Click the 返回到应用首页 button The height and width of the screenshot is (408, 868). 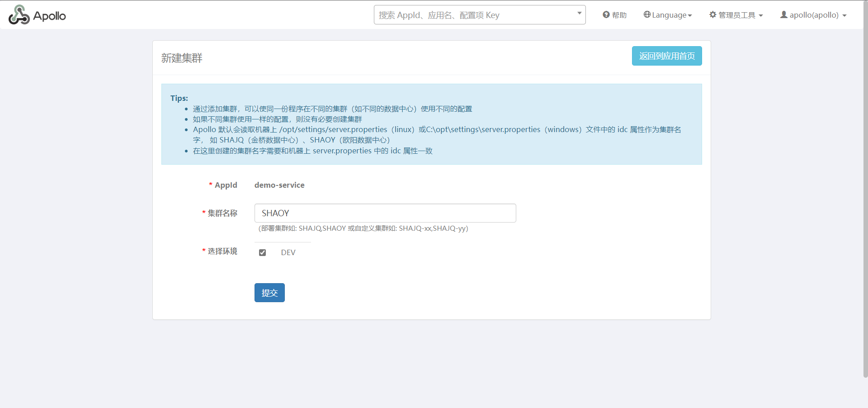(666, 56)
